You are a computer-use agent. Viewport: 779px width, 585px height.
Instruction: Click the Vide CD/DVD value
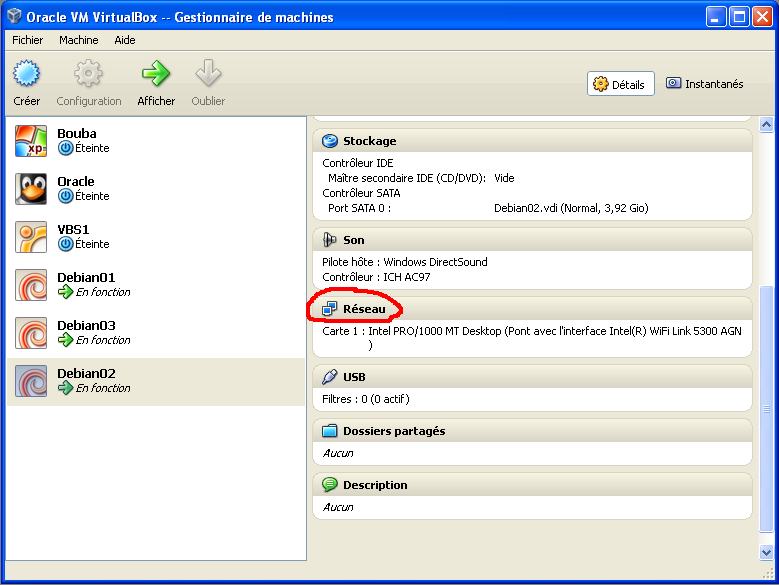pyautogui.click(x=504, y=178)
